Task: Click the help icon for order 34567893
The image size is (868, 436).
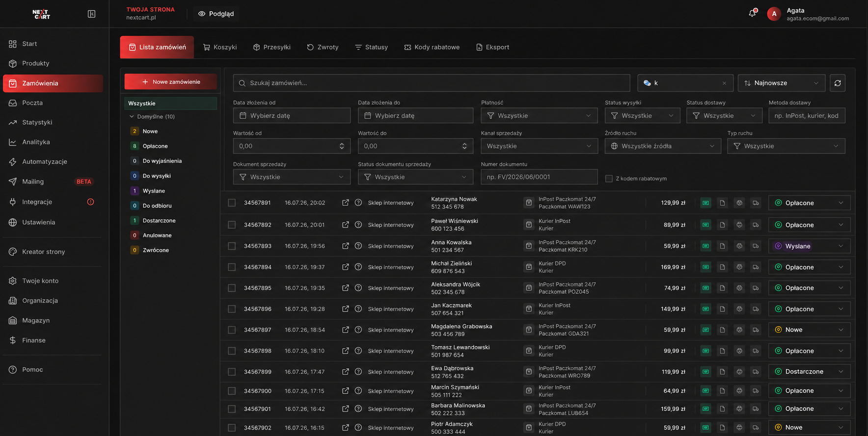Action: point(358,246)
